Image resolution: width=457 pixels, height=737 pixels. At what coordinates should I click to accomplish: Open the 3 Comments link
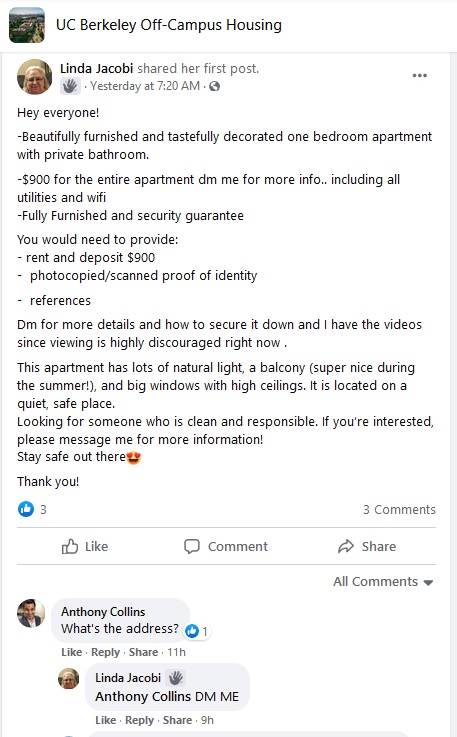[399, 510]
